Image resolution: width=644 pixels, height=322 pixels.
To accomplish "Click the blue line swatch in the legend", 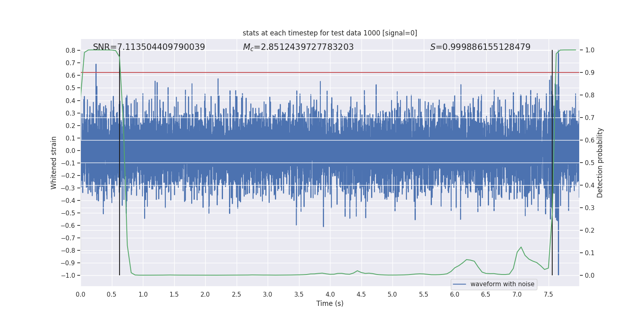I will pyautogui.click(x=460, y=284).
